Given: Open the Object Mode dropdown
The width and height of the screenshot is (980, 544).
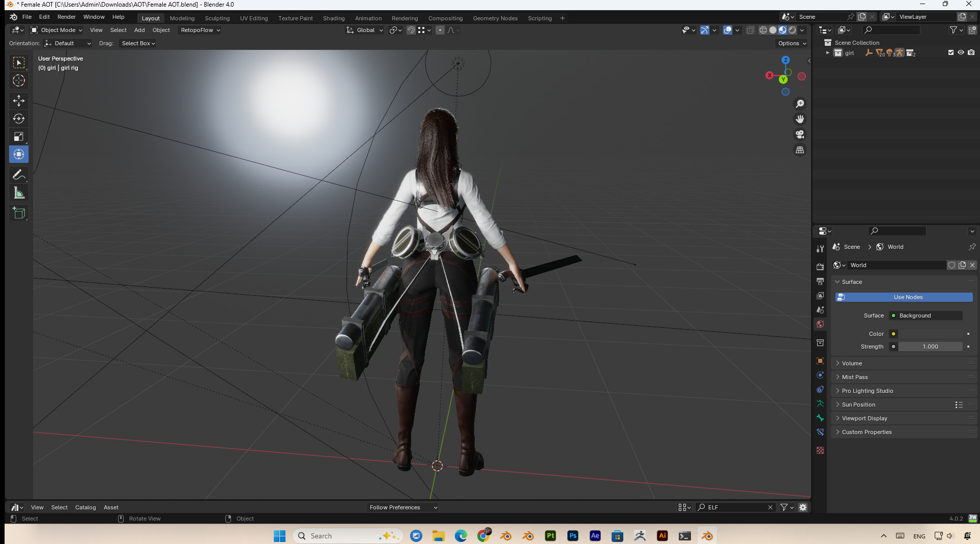Looking at the screenshot, I should pos(56,30).
